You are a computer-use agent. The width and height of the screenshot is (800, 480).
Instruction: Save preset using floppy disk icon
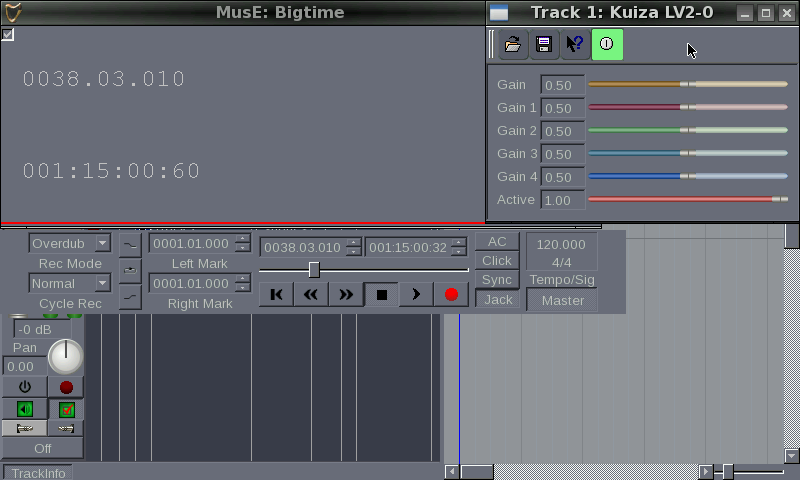544,44
